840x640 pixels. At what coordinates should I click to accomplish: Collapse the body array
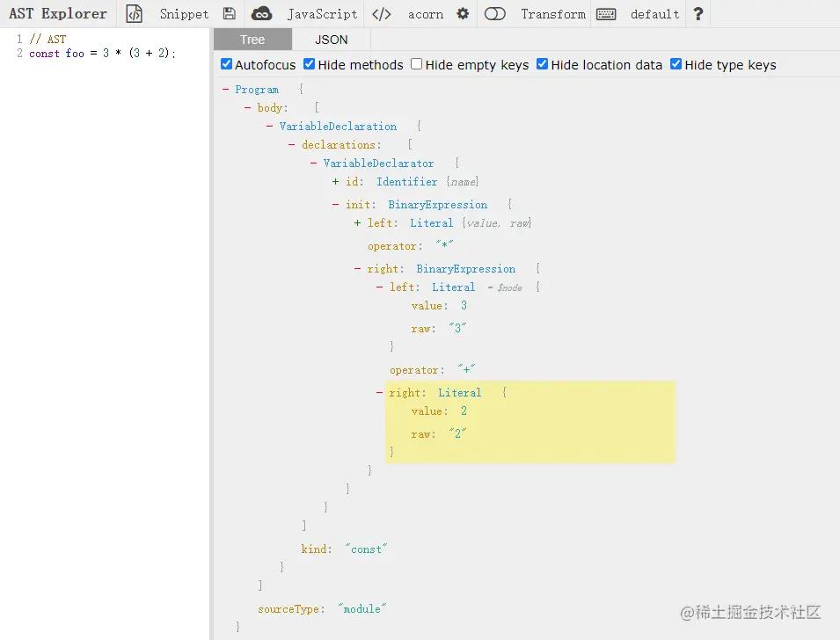click(x=247, y=107)
